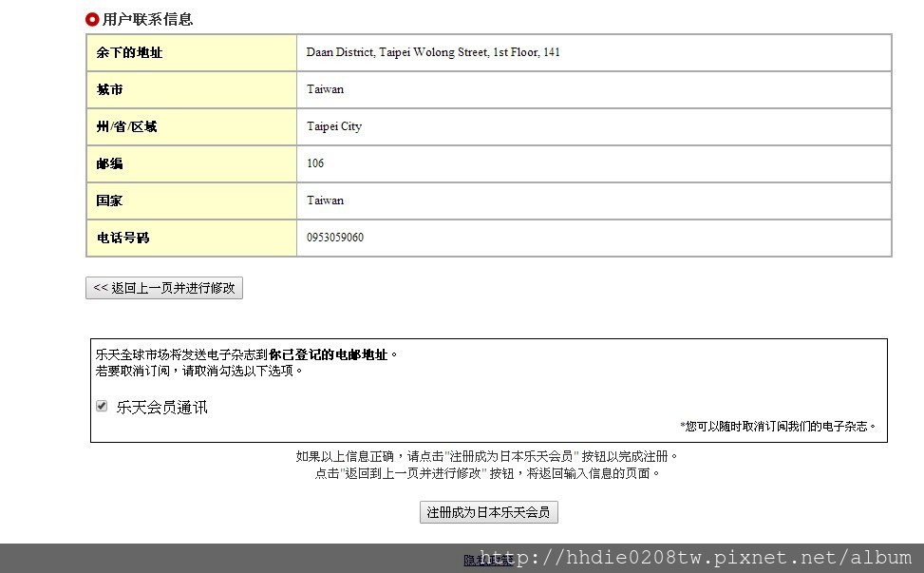Click 返回上一页并进行修改 back button
924x573 pixels.
[164, 288]
